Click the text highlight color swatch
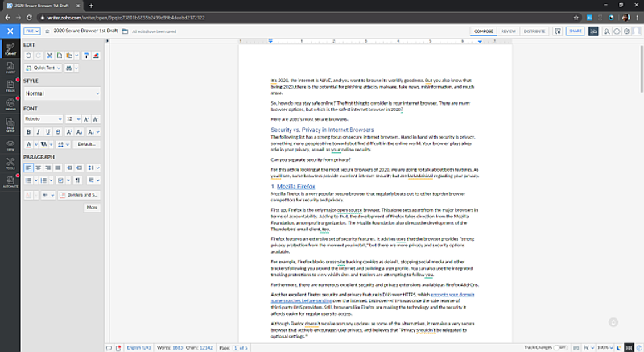Image resolution: width=644 pixels, height=352 pixels. [43, 144]
